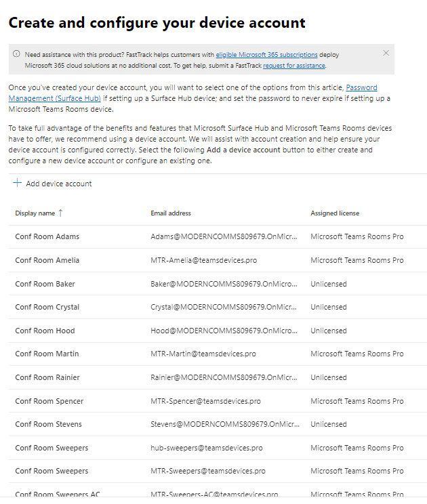This screenshot has width=427, height=504.
Task: Select the Conf Room Adams row
Action: [x=47, y=236]
